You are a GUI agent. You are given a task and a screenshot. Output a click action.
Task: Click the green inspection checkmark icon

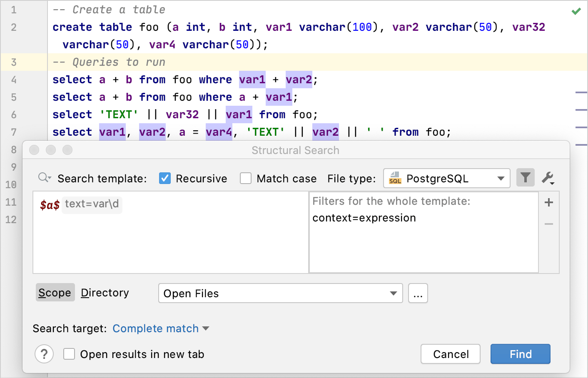(576, 11)
